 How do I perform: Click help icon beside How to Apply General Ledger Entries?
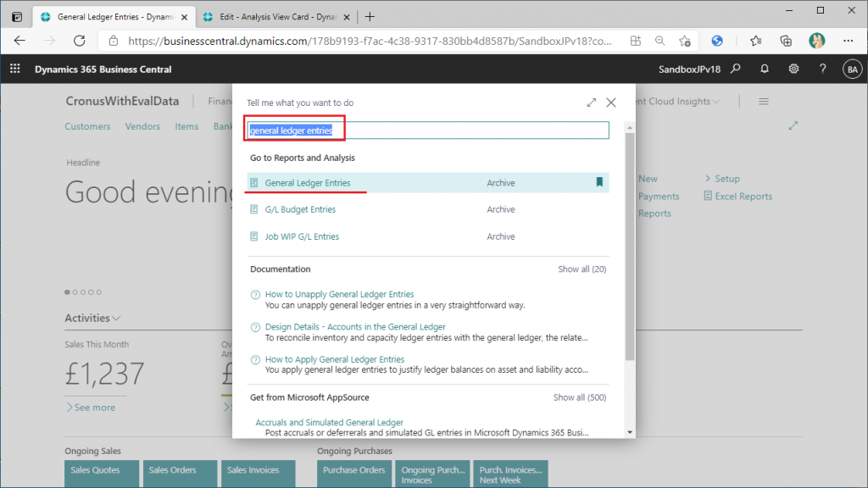click(255, 360)
